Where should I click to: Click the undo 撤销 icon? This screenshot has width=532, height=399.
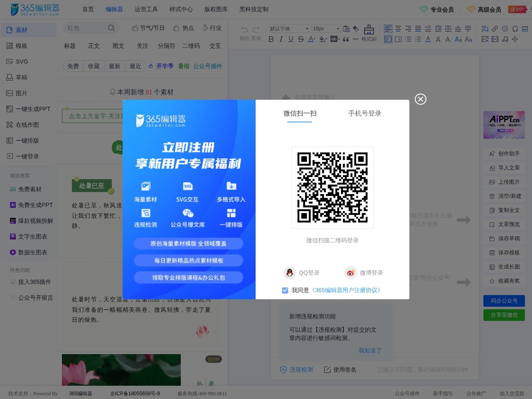[x=244, y=30]
